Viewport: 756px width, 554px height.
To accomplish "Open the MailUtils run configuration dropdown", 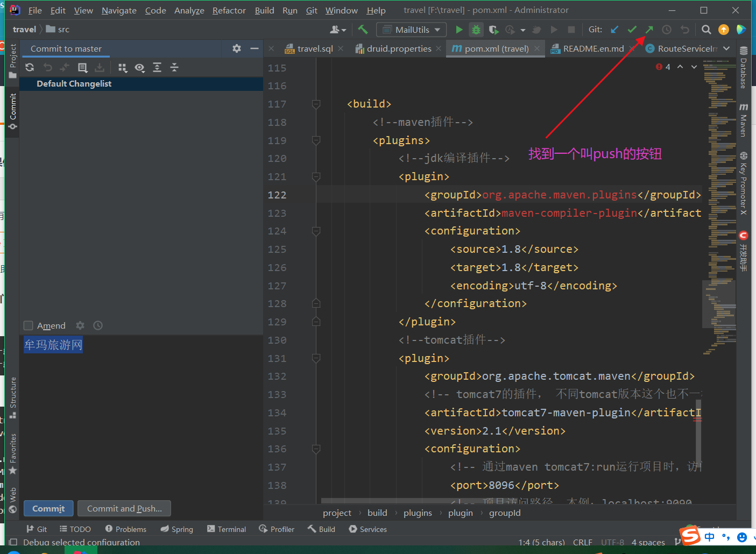I will [x=412, y=30].
